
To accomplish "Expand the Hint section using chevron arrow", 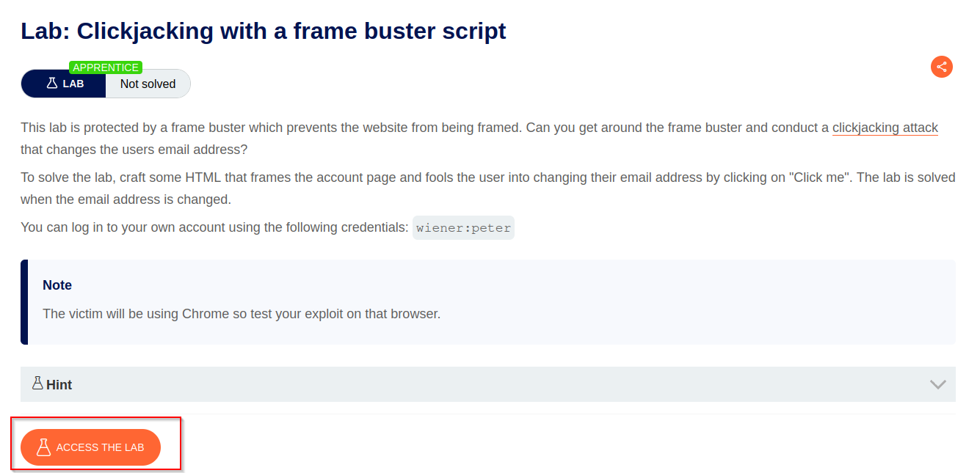I will click(x=937, y=384).
